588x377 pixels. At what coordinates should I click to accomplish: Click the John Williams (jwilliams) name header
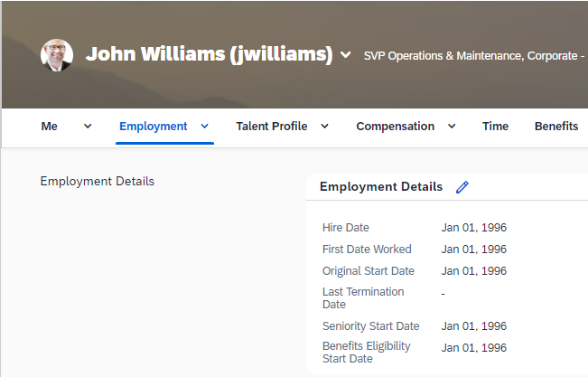click(210, 54)
